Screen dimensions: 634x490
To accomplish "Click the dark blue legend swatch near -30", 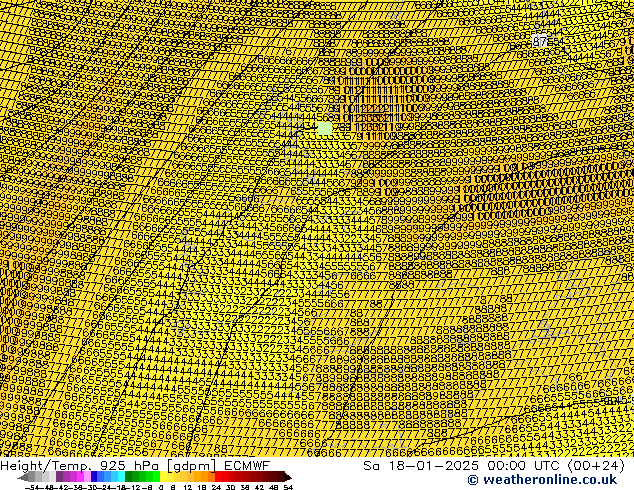I will [94, 477].
